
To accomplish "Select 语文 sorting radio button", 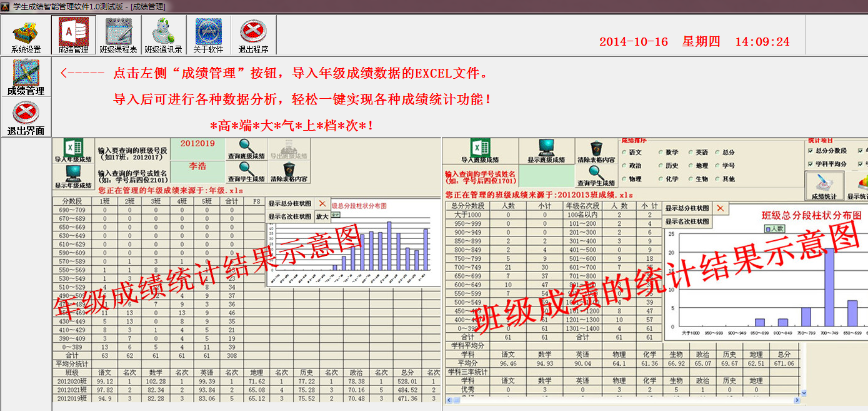I will point(631,152).
